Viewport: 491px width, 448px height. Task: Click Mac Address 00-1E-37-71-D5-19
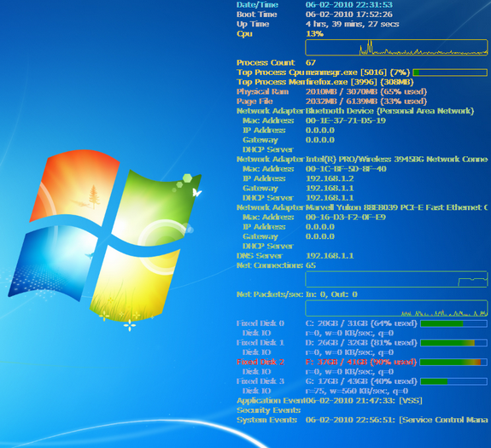[346, 121]
